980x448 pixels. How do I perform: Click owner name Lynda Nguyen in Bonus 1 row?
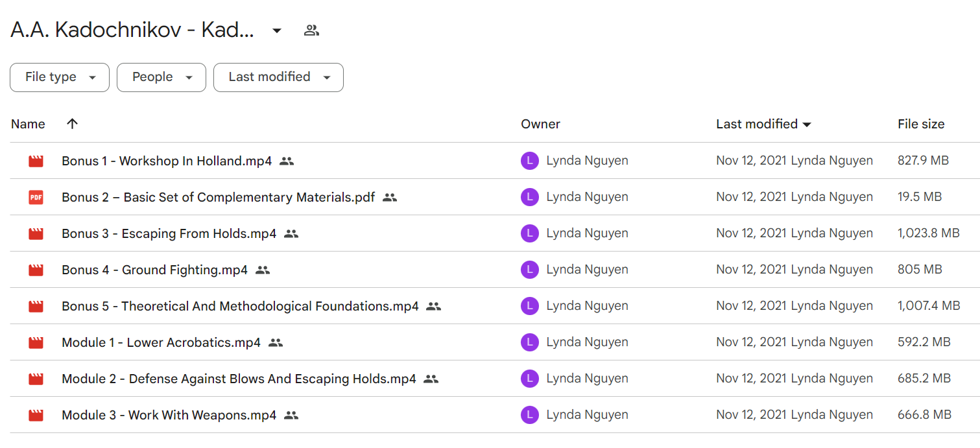588,161
